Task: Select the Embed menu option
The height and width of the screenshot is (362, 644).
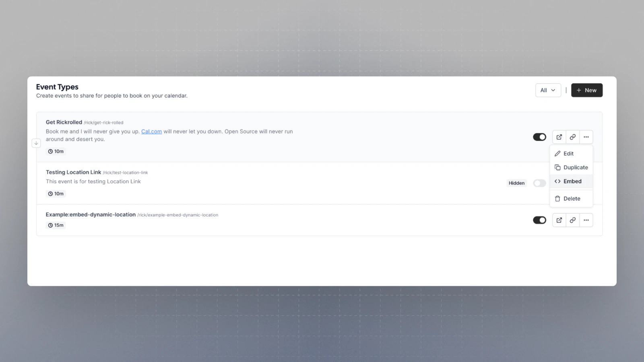Action: pyautogui.click(x=571, y=181)
